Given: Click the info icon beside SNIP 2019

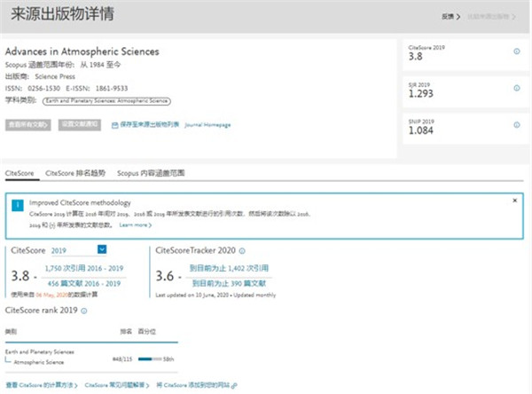Looking at the screenshot, I should [x=517, y=122].
